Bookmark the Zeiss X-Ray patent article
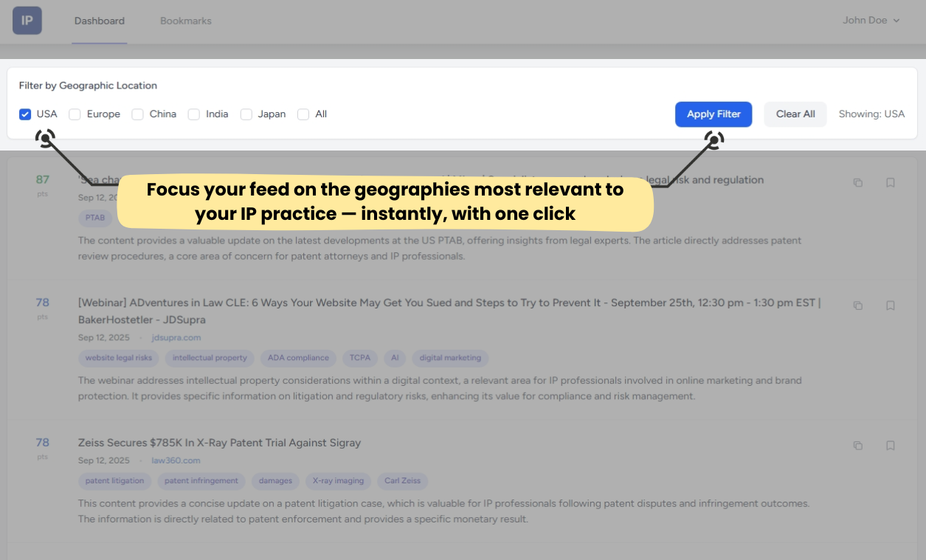Screen dimensions: 926x560 [890, 445]
